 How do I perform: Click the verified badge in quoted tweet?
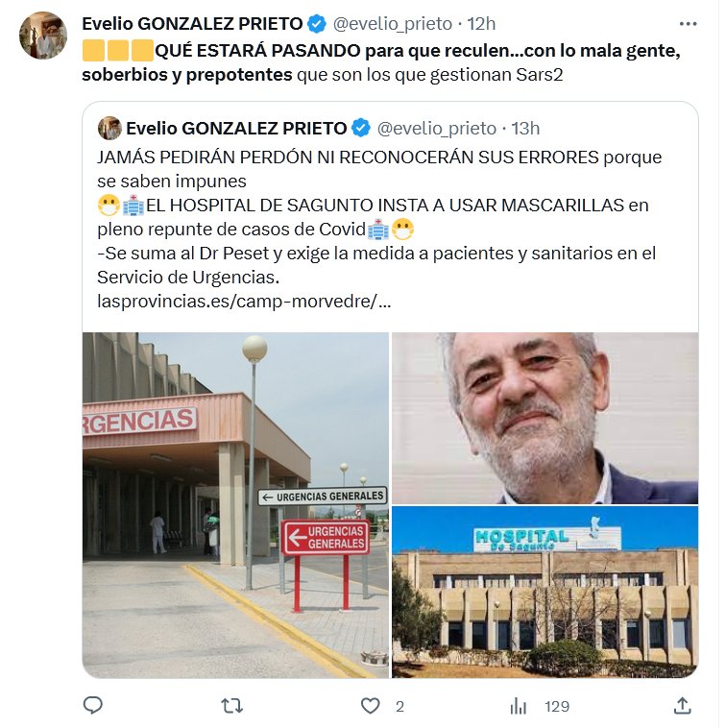click(361, 128)
